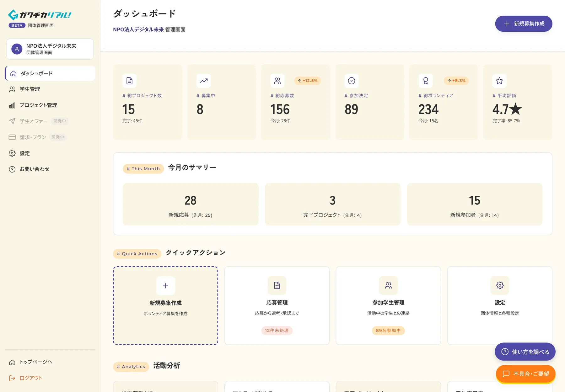Click the award ribbon icon in 総ボランティア card
565x392 pixels.
click(x=426, y=81)
